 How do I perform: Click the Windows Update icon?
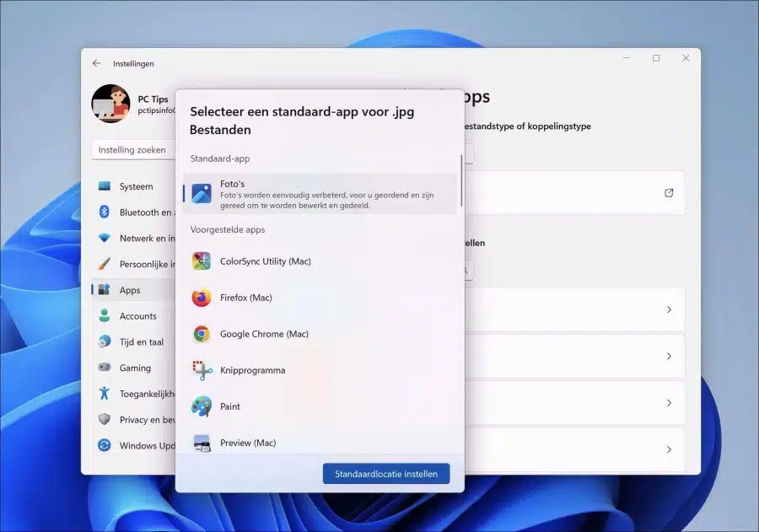click(x=104, y=445)
